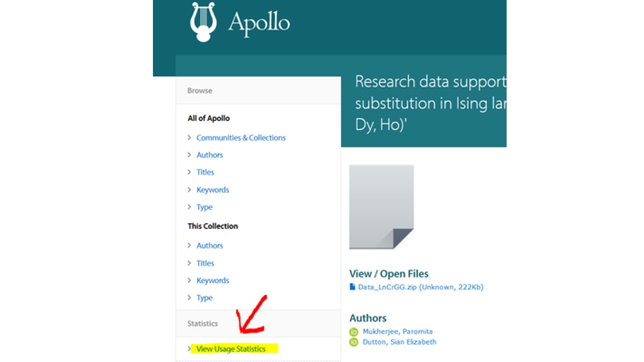Click ORCID icon beside Mukherjee, Paromita

[354, 331]
